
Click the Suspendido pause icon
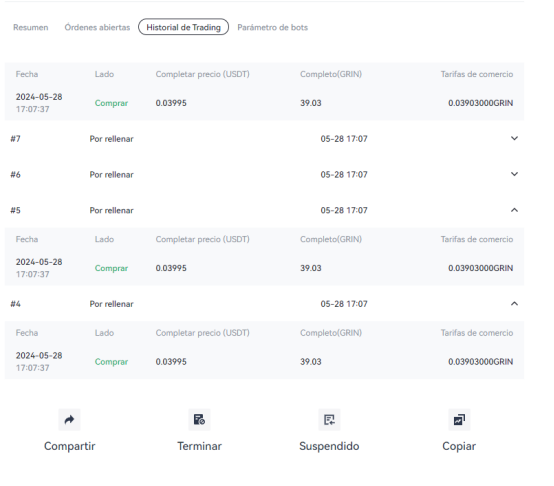[329, 420]
